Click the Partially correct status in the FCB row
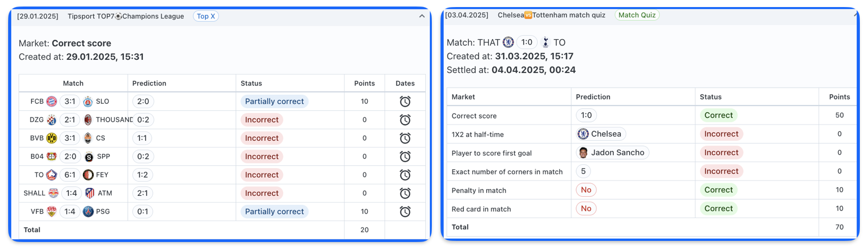This screenshot has height=248, width=868. [274, 102]
